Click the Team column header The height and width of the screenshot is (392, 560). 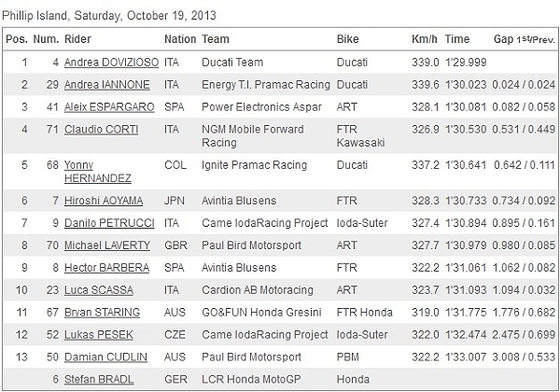pos(216,40)
